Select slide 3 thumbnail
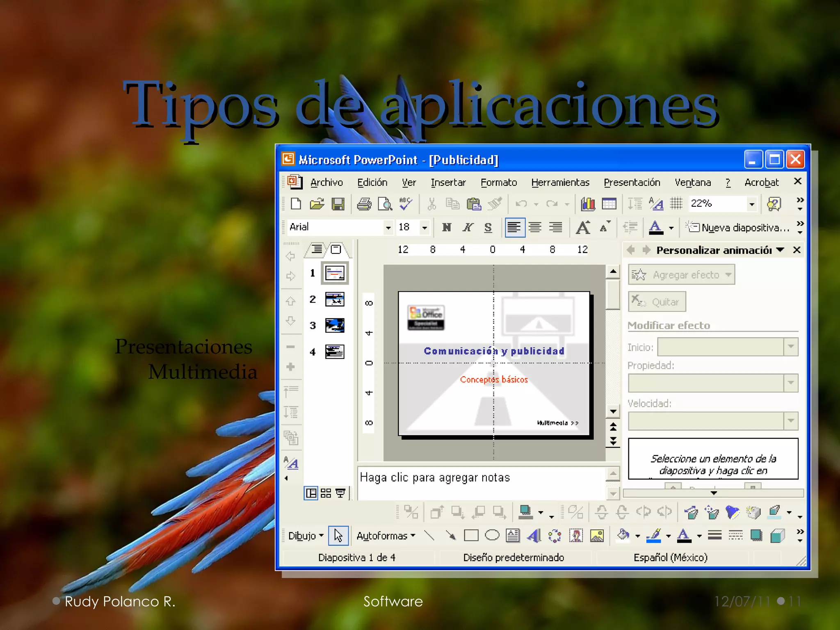 tap(335, 325)
